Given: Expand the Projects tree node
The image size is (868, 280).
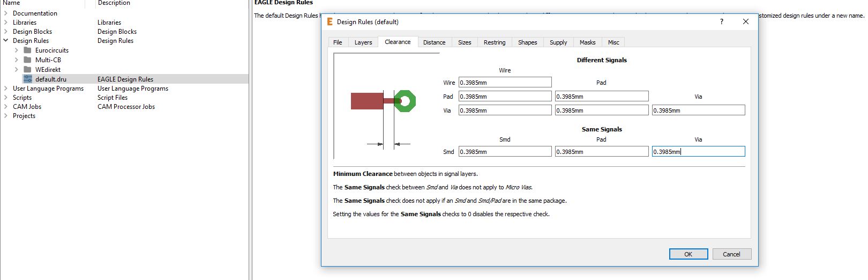Looking at the screenshot, I should point(6,115).
